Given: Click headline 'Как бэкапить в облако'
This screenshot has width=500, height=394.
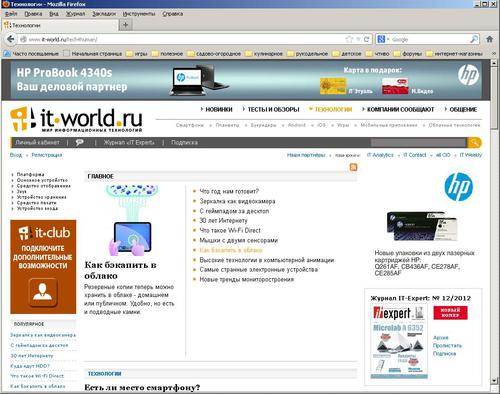Looking at the screenshot, I should pyautogui.click(x=120, y=270).
